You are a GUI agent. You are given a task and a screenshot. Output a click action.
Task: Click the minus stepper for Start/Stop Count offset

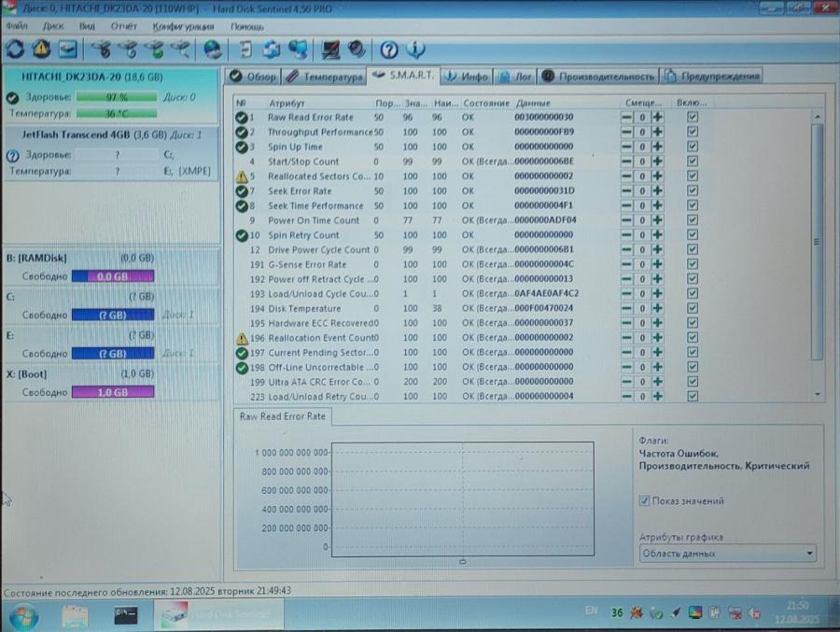627,161
